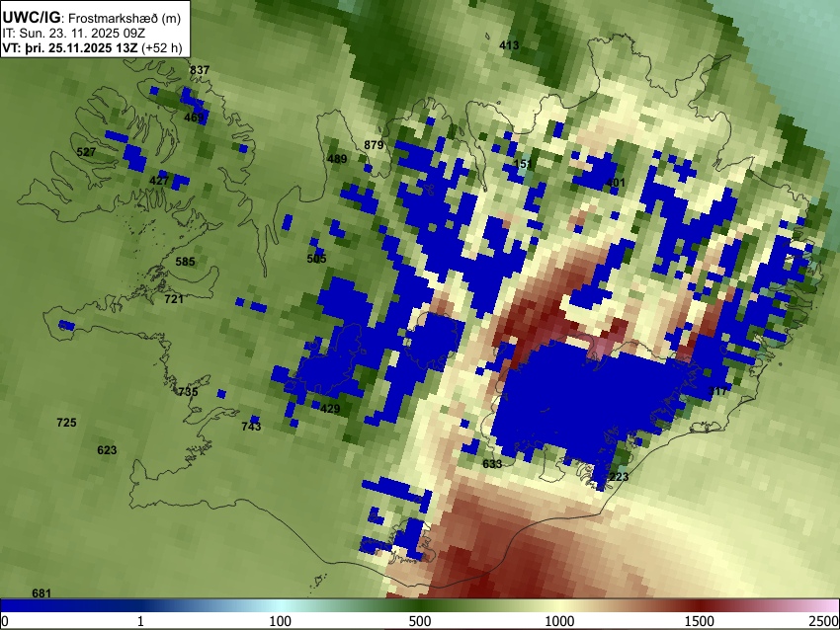
Task: Click the map value 489
Action: click(337, 158)
